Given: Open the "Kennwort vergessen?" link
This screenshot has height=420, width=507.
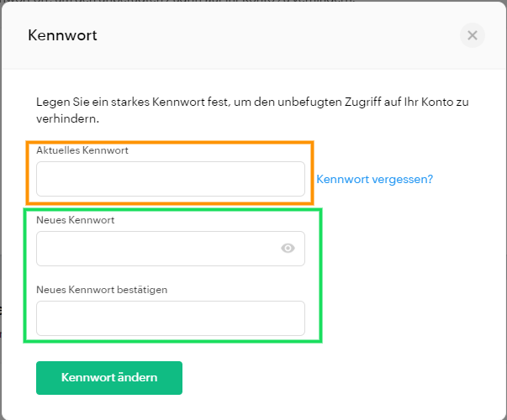Looking at the screenshot, I should (374, 179).
